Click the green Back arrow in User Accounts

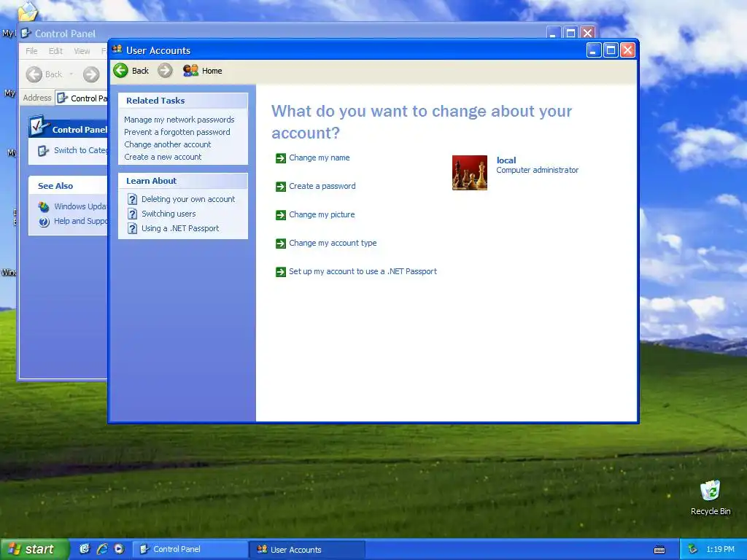120,71
